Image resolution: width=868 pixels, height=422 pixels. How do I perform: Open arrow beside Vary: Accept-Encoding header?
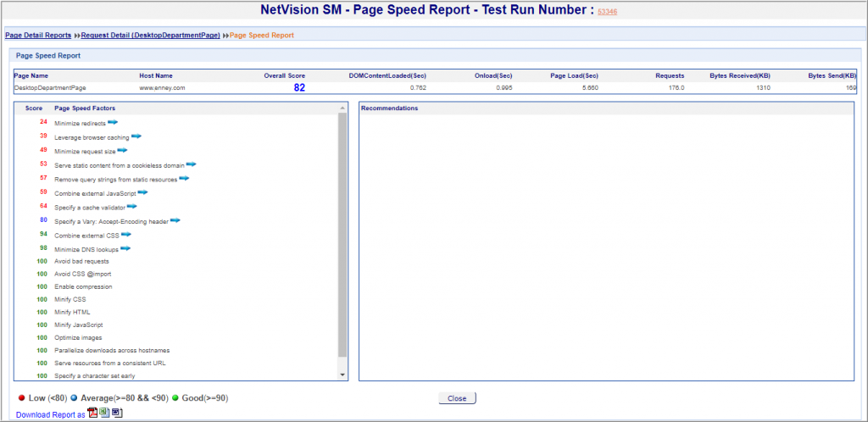(x=175, y=220)
